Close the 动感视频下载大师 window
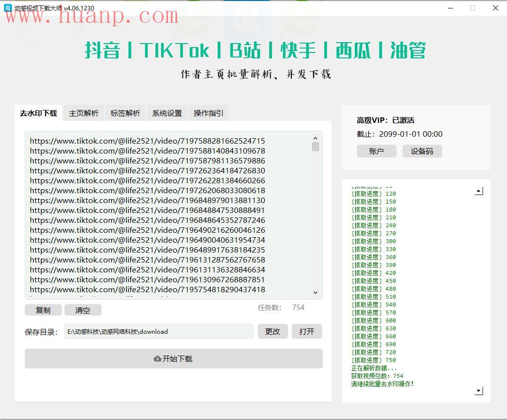 tap(496, 8)
